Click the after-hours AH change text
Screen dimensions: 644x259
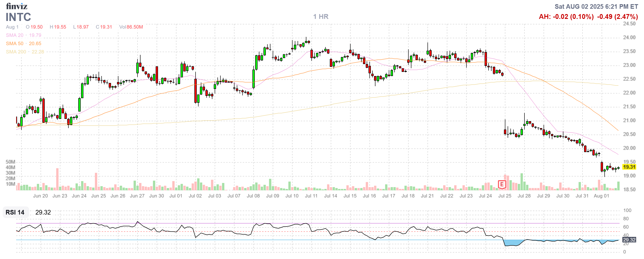tap(566, 17)
